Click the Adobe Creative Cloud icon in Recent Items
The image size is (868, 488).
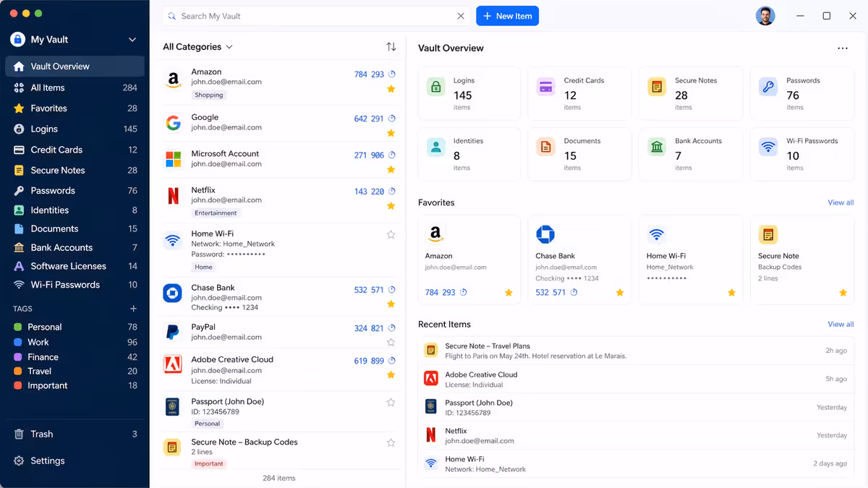(431, 378)
